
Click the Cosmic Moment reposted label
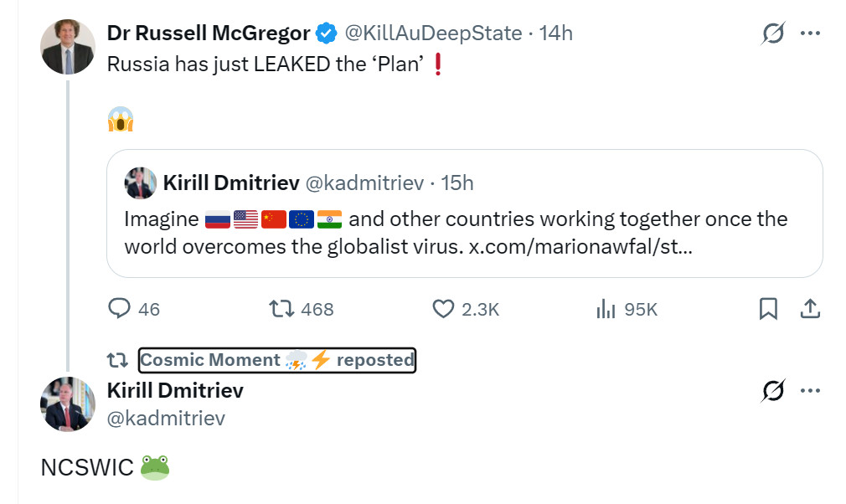[x=276, y=360]
